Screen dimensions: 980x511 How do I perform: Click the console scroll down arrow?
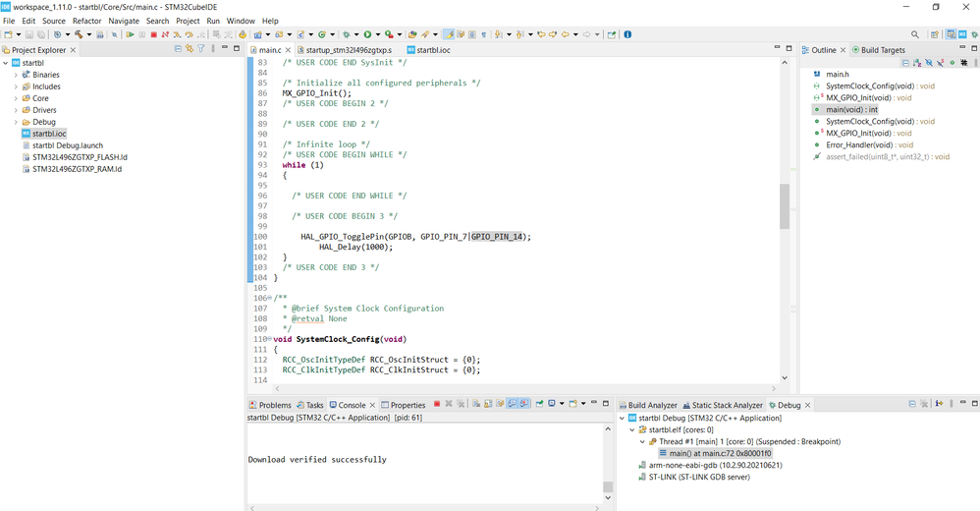pos(608,498)
